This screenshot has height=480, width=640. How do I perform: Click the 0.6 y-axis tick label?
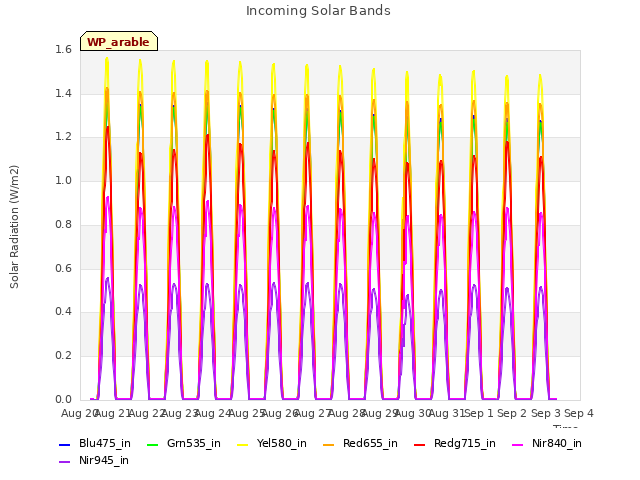[x=63, y=268]
